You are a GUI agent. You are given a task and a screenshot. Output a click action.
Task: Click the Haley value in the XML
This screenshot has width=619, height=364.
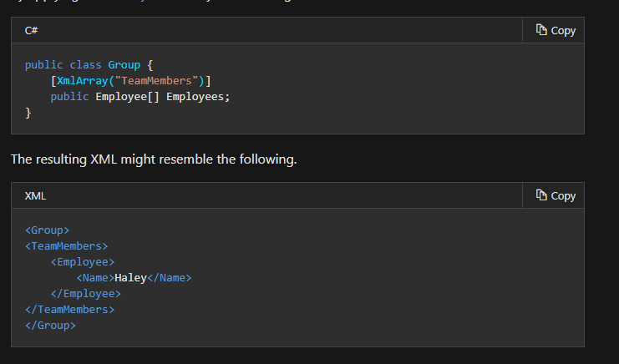pos(130,277)
